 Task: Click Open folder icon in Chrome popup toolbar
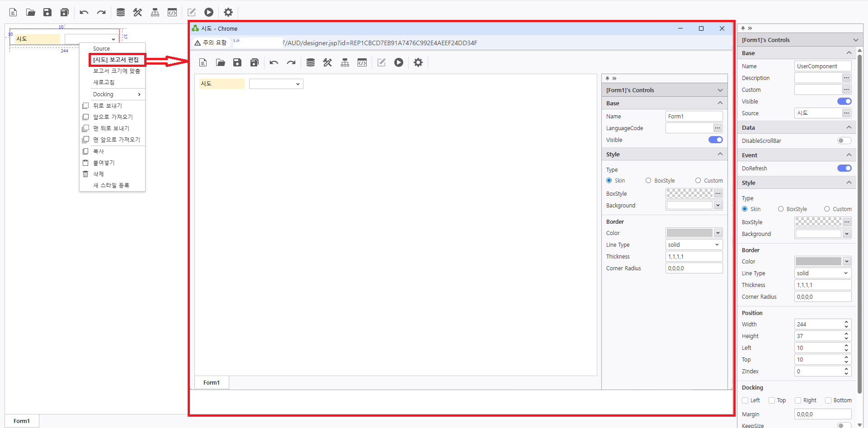pyautogui.click(x=220, y=62)
